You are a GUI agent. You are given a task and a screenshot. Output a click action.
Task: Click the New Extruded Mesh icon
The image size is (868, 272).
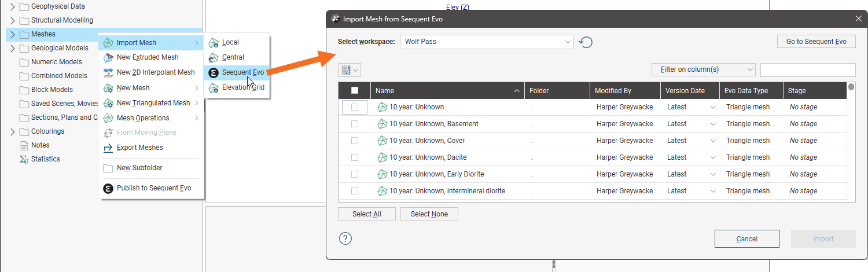108,57
